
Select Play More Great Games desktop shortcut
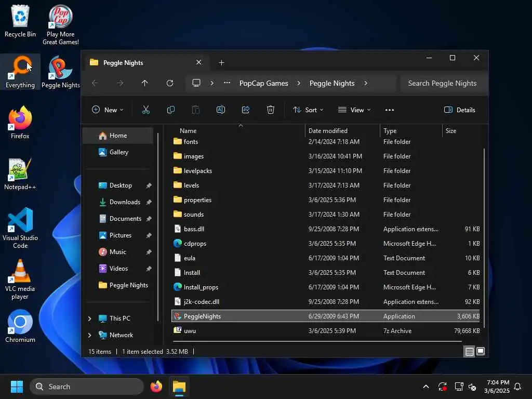pyautogui.click(x=61, y=25)
